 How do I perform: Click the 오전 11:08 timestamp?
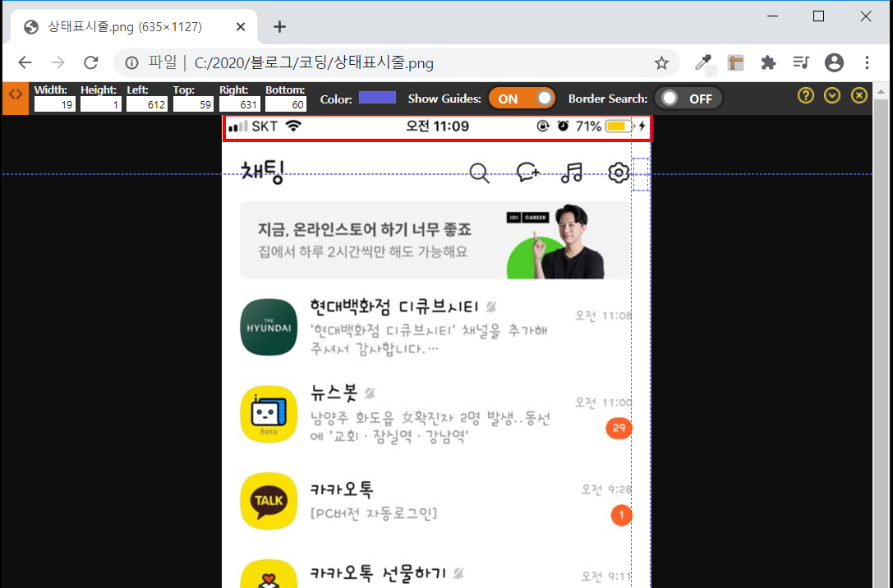pos(603,315)
